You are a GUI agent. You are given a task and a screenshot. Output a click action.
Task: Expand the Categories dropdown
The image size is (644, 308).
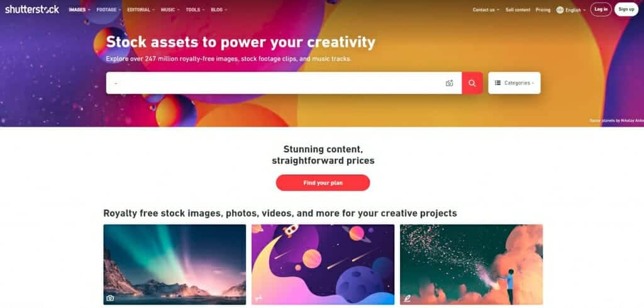click(x=514, y=83)
